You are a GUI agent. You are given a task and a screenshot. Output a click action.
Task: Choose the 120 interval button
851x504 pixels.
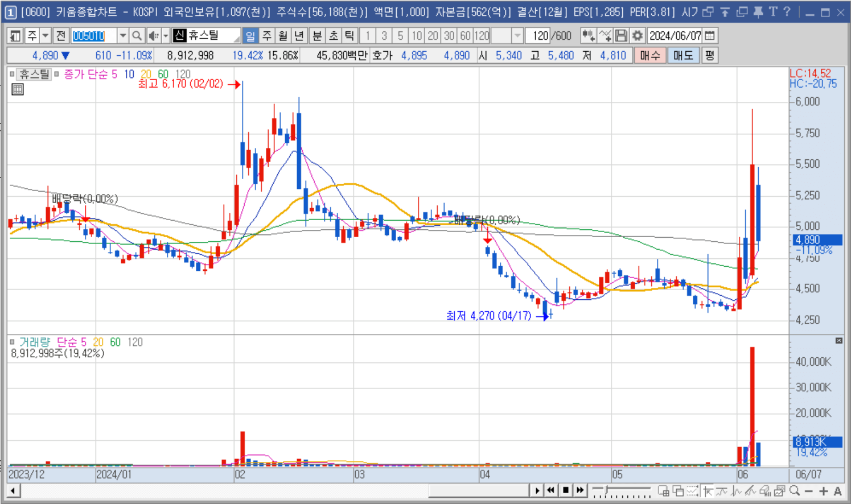click(x=482, y=36)
